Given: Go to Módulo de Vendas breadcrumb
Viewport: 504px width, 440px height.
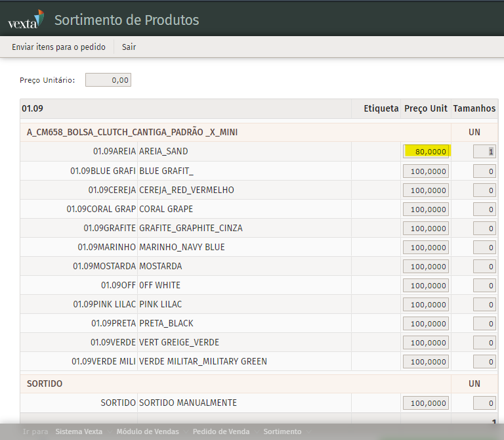Looking at the screenshot, I should pyautogui.click(x=148, y=431).
